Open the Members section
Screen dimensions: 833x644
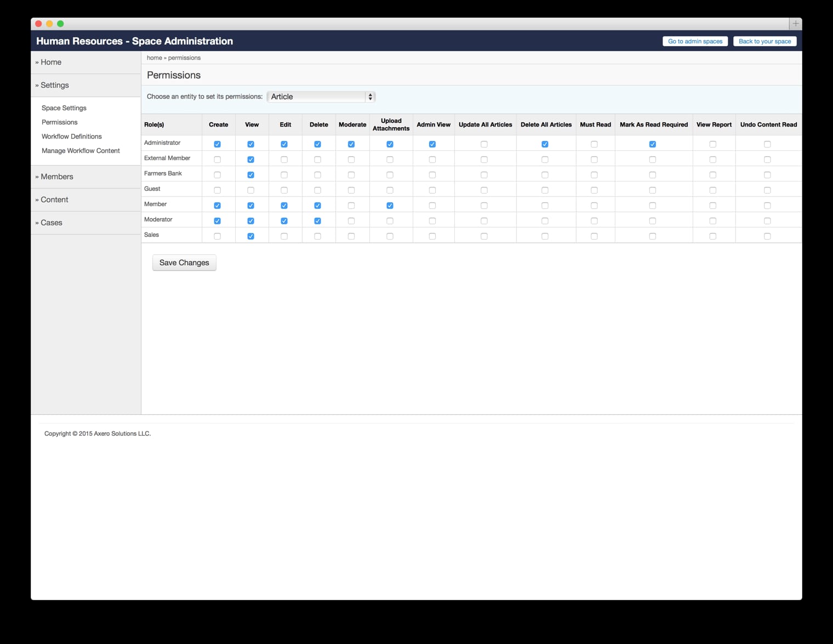coord(57,176)
